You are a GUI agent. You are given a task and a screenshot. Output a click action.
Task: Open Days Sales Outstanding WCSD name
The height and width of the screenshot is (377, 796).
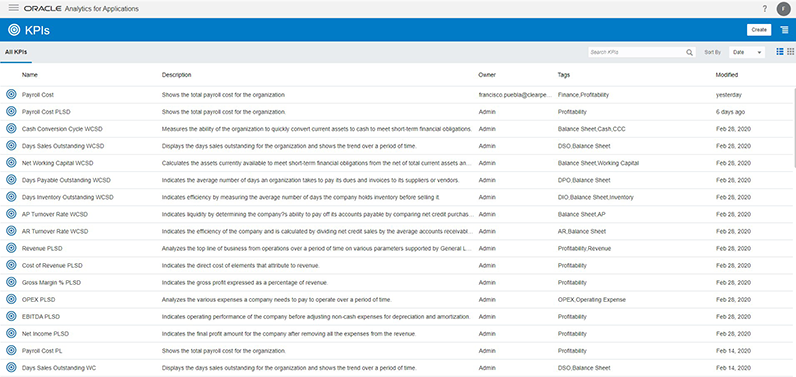click(63, 146)
